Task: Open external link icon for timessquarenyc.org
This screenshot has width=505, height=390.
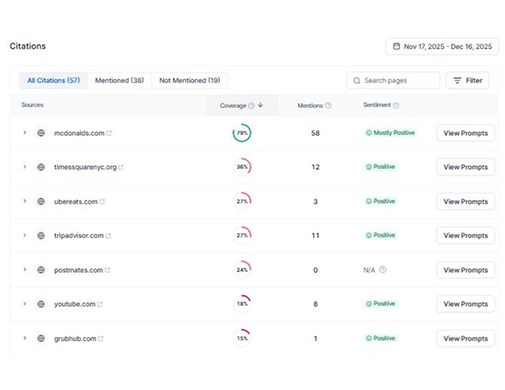Action: point(121,167)
